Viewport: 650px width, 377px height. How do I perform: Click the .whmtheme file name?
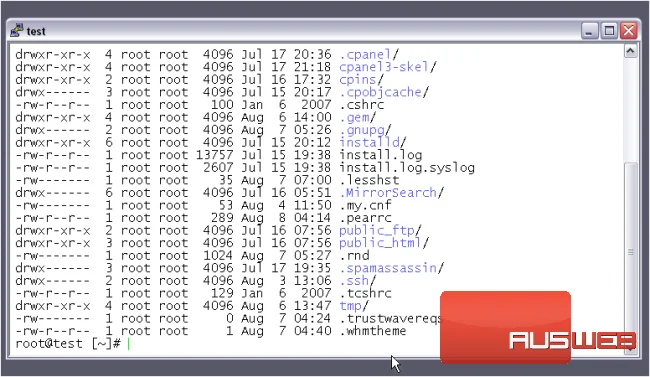373,331
